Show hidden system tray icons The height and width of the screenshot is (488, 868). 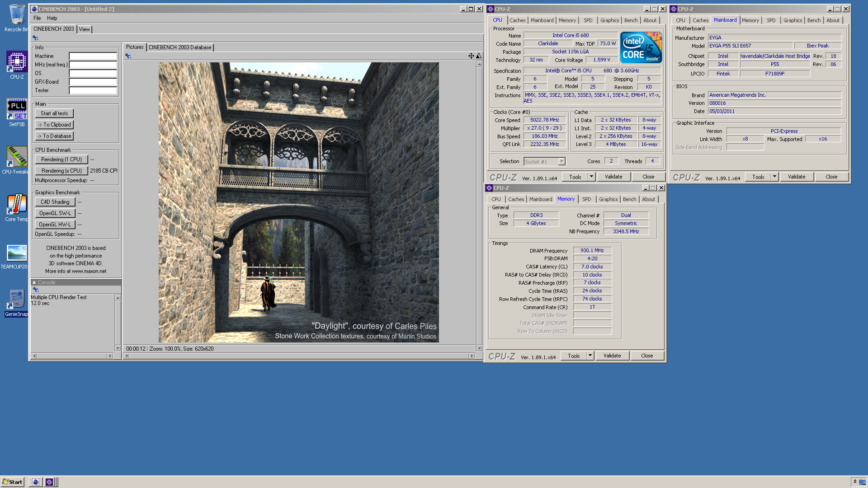[855, 482]
